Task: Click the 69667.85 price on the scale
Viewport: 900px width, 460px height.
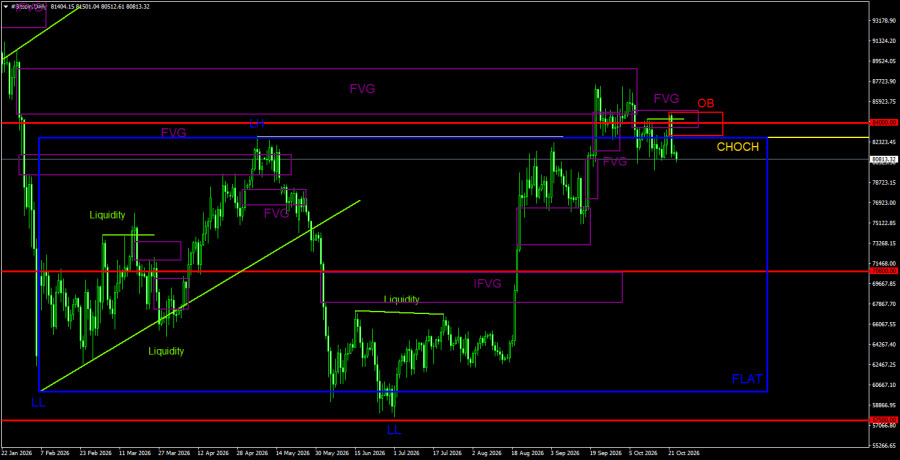Action: click(x=883, y=284)
